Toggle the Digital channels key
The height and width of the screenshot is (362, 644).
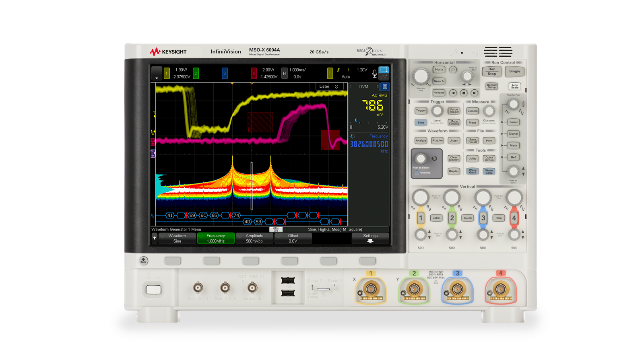point(514,134)
